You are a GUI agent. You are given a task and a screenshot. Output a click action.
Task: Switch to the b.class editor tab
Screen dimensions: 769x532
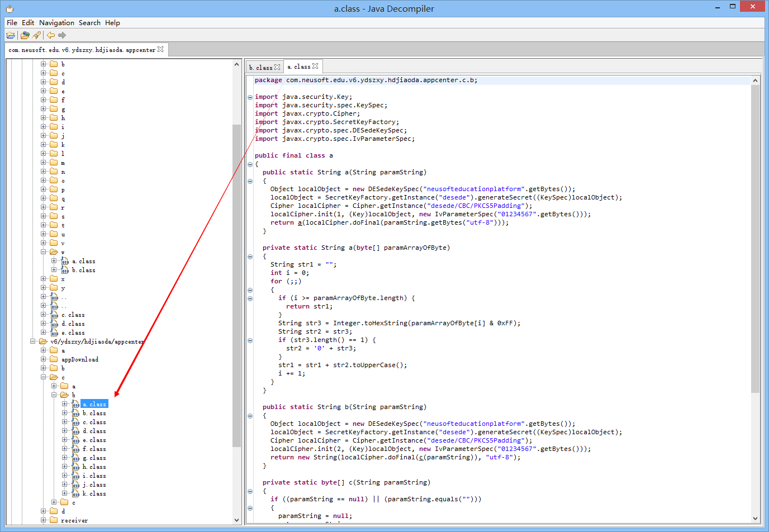tap(260, 67)
